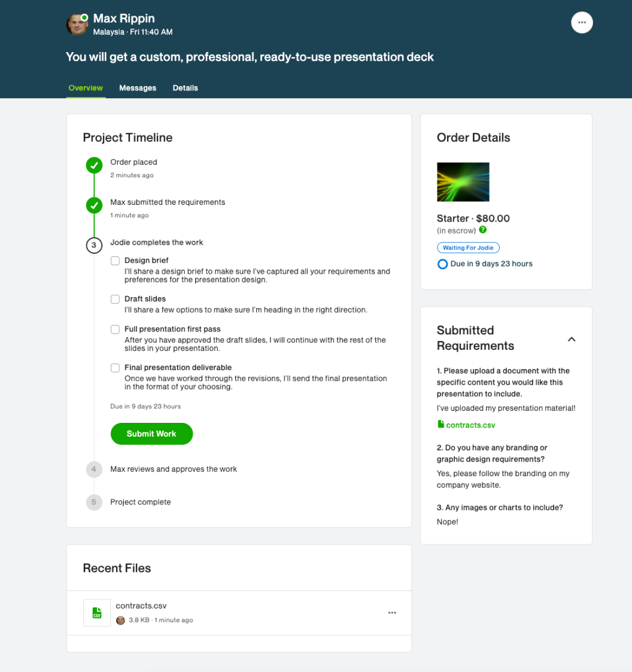Click the green checkmark beside Order placed
Viewport: 632px width, 672px height.
click(x=94, y=166)
